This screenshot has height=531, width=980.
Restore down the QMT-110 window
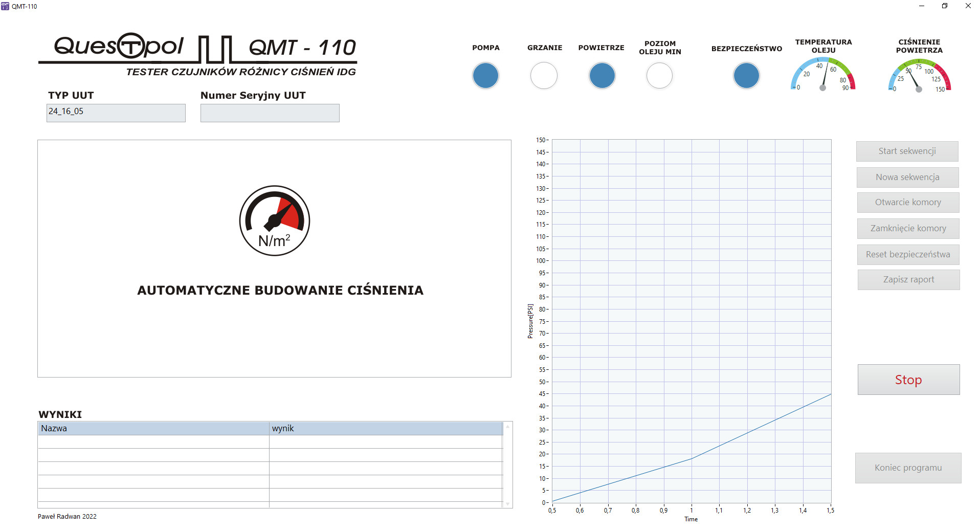click(x=945, y=6)
